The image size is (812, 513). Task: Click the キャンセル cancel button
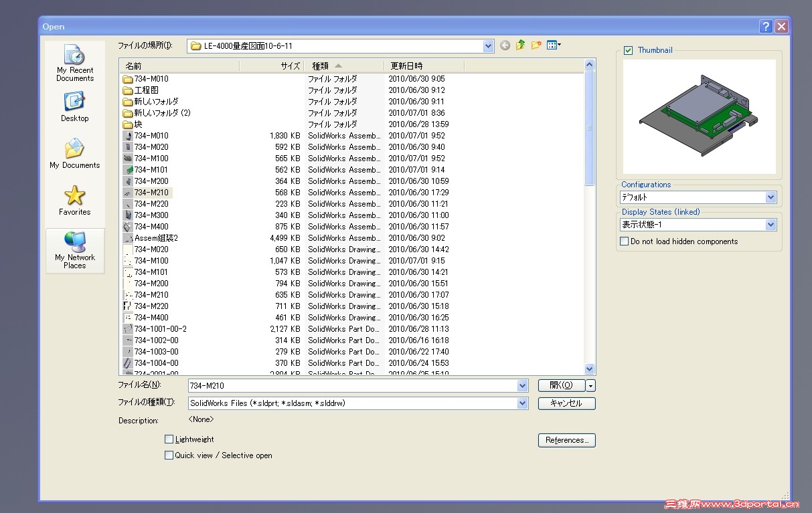pyautogui.click(x=566, y=403)
